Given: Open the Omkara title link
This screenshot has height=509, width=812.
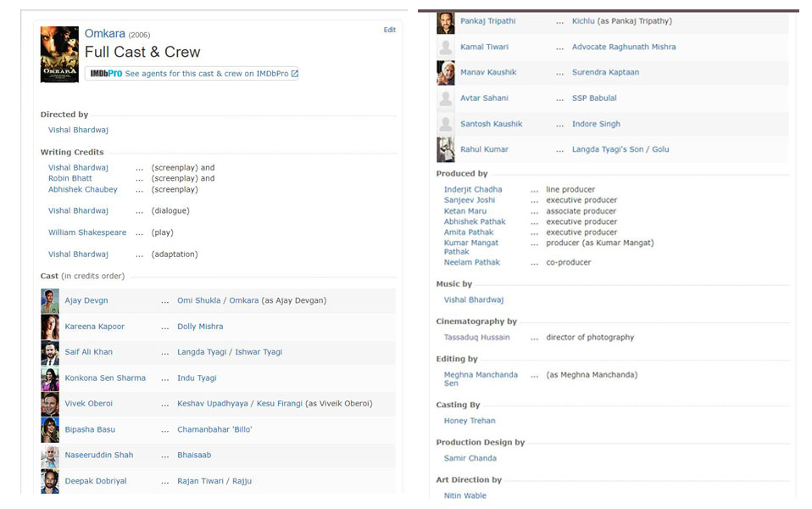Looking at the screenshot, I should 104,34.
